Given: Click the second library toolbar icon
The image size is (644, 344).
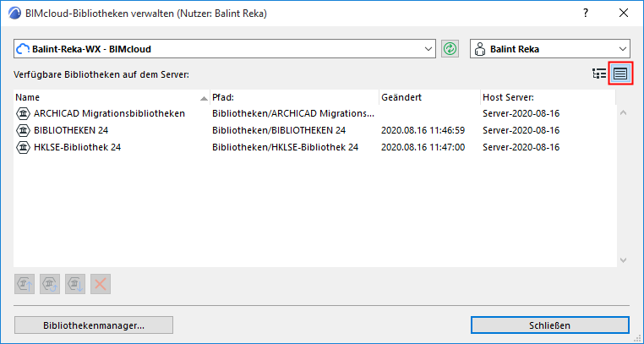Looking at the screenshot, I should coord(52,281).
